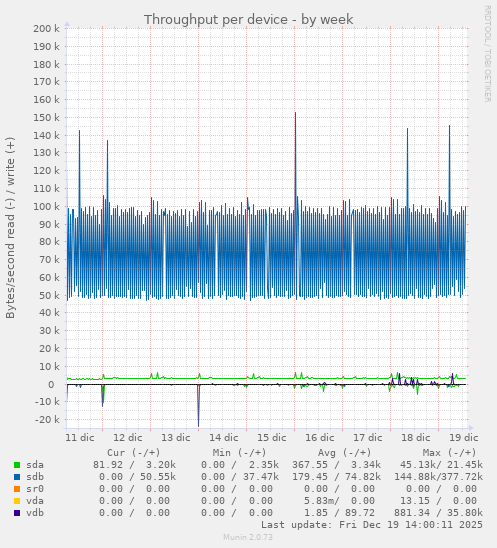The image size is (497, 548).
Task: Click the vdb average '1.85 / 89.72'
Action: point(339,513)
